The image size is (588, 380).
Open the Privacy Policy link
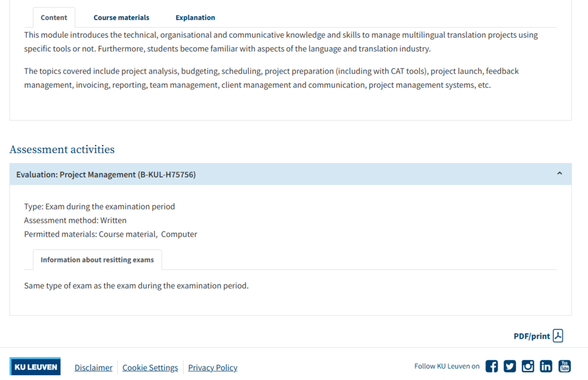[212, 368]
